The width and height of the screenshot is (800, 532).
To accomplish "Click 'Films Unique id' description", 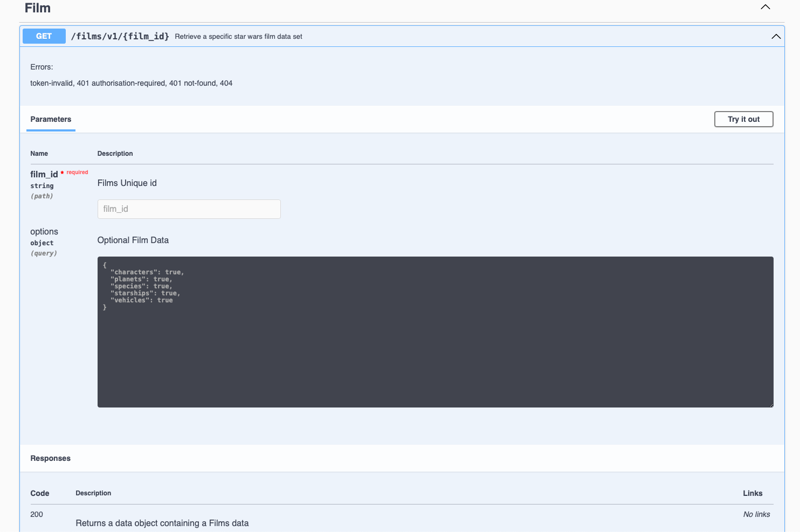I will [x=127, y=183].
